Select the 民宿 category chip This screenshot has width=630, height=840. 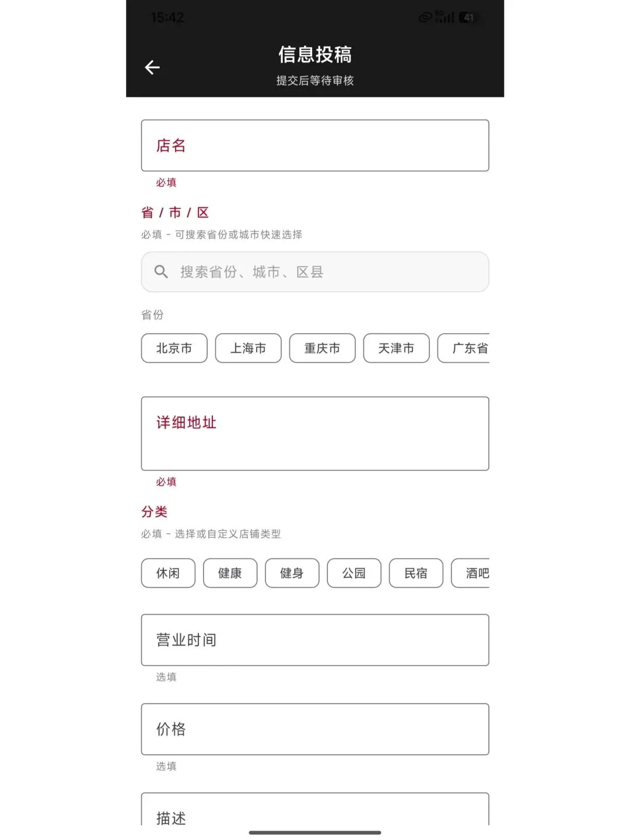(416, 573)
